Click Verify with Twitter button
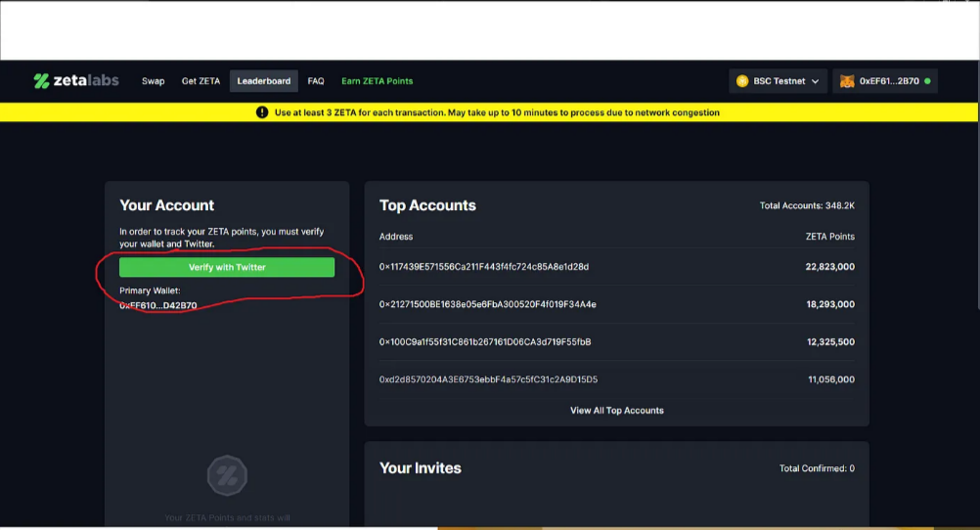 click(x=227, y=267)
